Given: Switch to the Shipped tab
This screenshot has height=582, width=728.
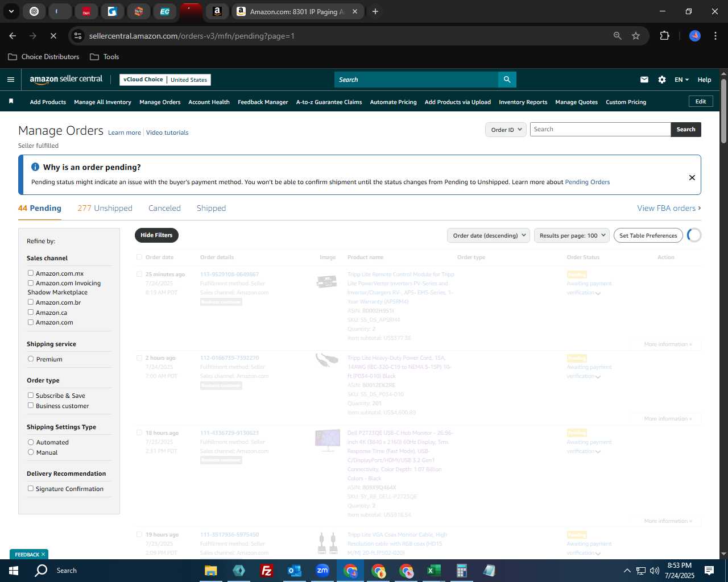Looking at the screenshot, I should pos(211,208).
